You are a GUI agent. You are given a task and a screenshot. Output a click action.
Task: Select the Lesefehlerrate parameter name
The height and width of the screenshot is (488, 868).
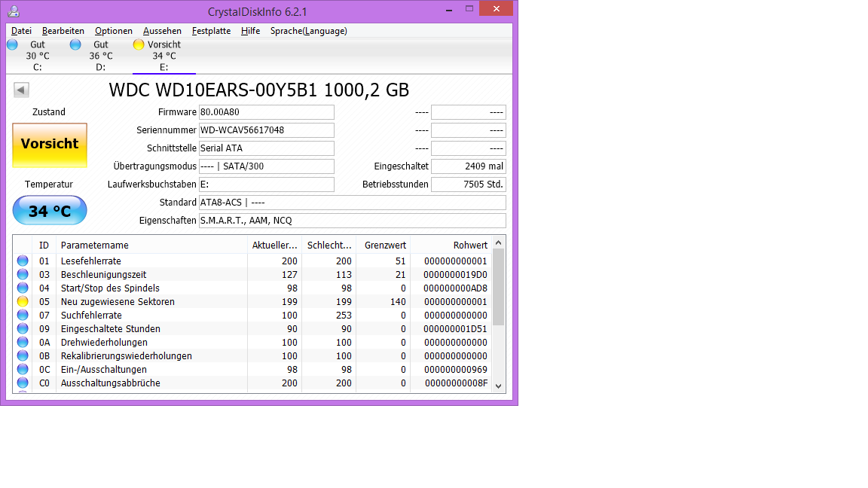[90, 261]
